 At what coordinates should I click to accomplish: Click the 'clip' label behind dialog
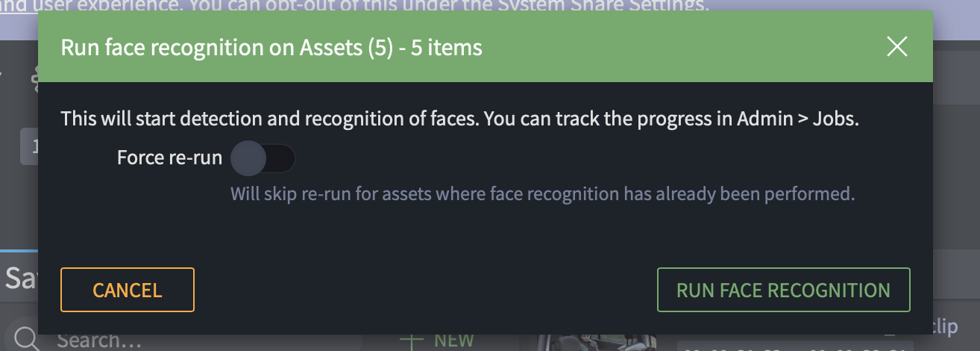point(944,326)
